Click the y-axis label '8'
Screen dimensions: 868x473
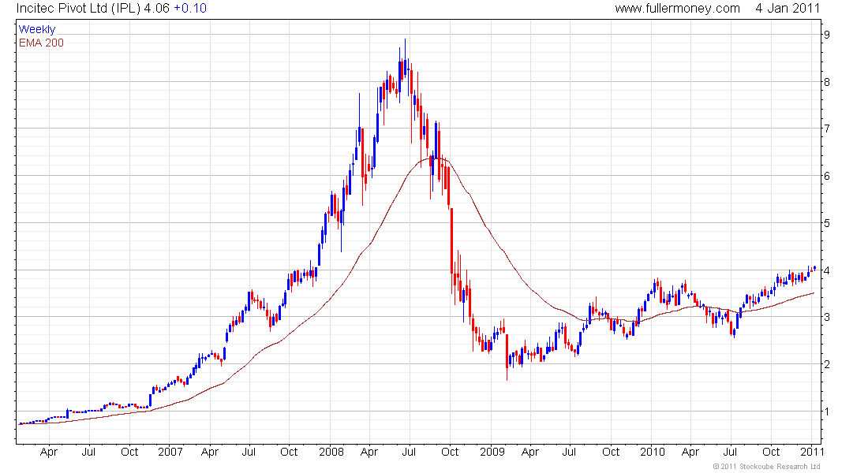tap(827, 82)
